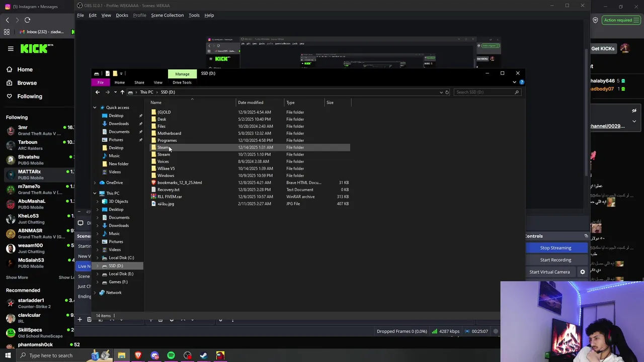Click Stop Streaming in OBS
The width and height of the screenshot is (644, 362).
pos(555,248)
